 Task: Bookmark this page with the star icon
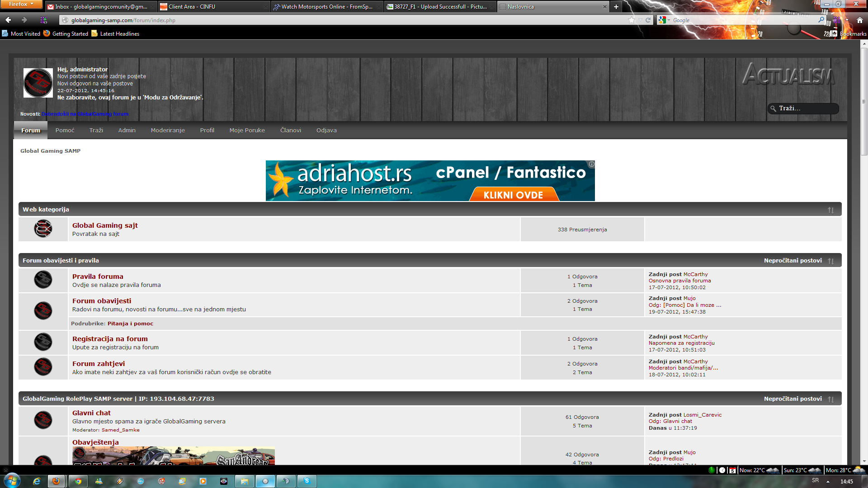[x=632, y=20]
